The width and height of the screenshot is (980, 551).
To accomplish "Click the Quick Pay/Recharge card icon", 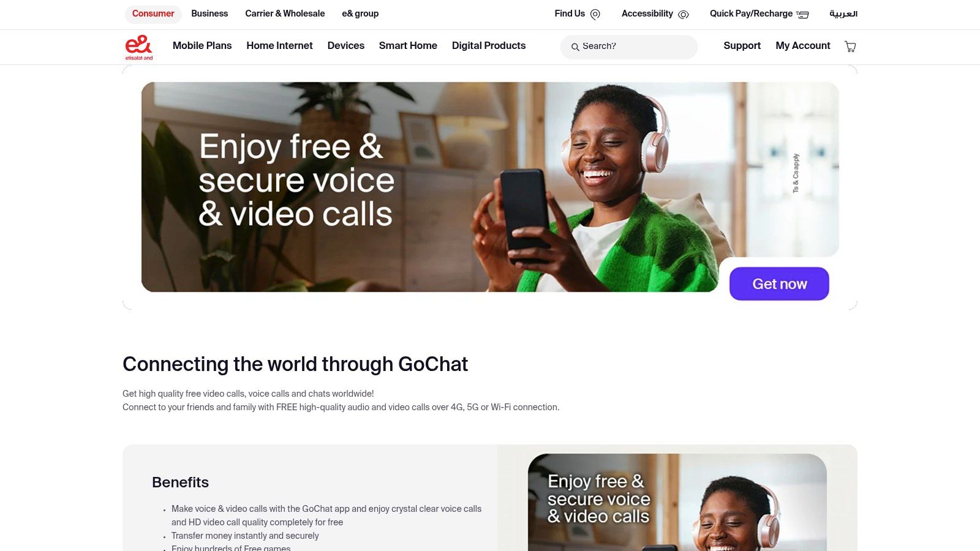I will tap(802, 15).
